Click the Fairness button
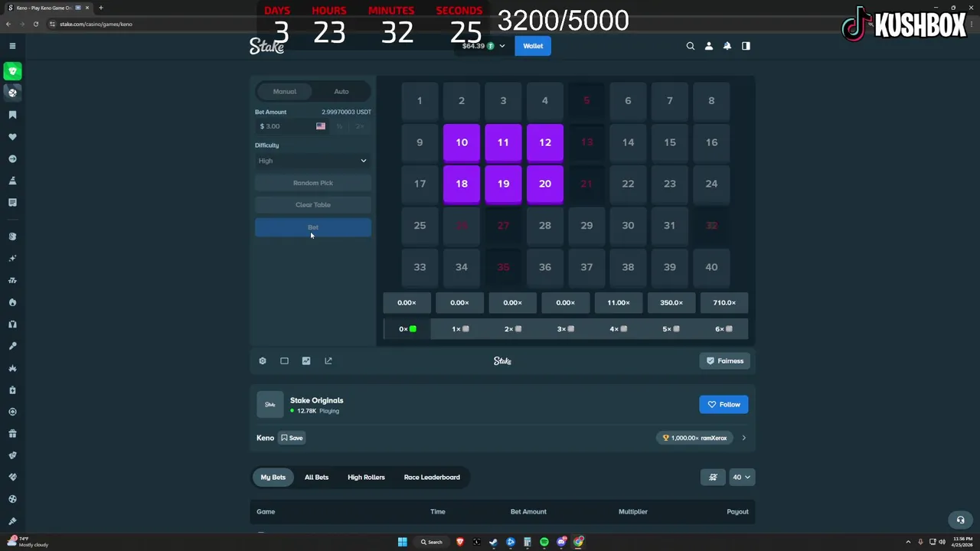This screenshot has height=551, width=980. [x=724, y=361]
